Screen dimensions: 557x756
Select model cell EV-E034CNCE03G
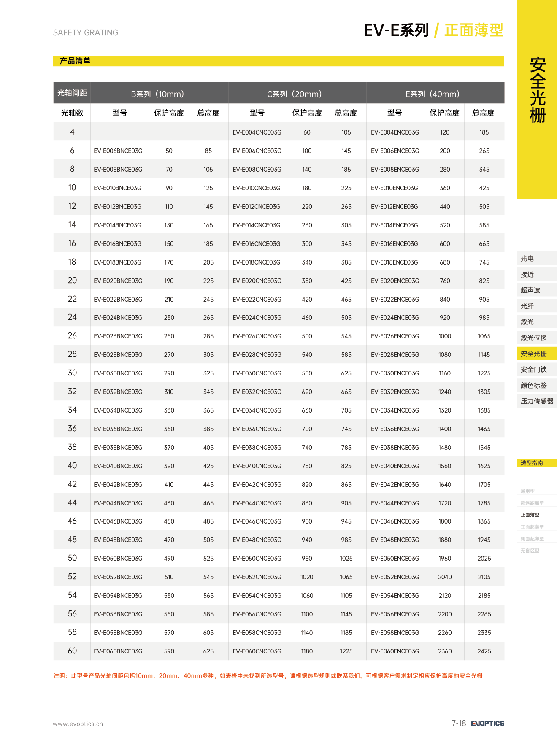(x=257, y=410)
